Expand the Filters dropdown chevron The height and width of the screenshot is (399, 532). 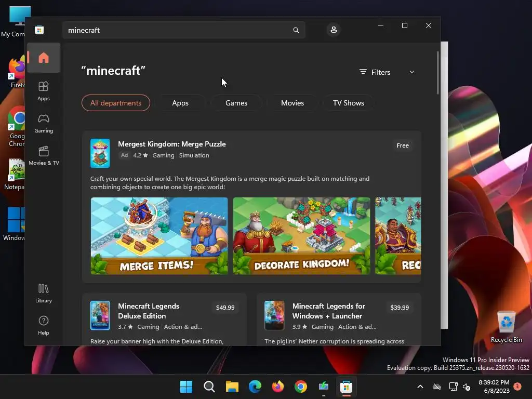point(412,72)
